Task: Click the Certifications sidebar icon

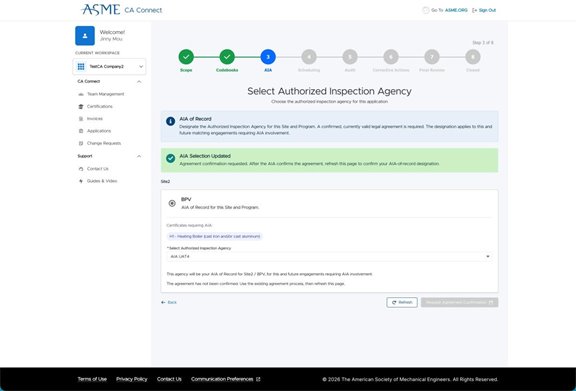Action: coord(81,107)
